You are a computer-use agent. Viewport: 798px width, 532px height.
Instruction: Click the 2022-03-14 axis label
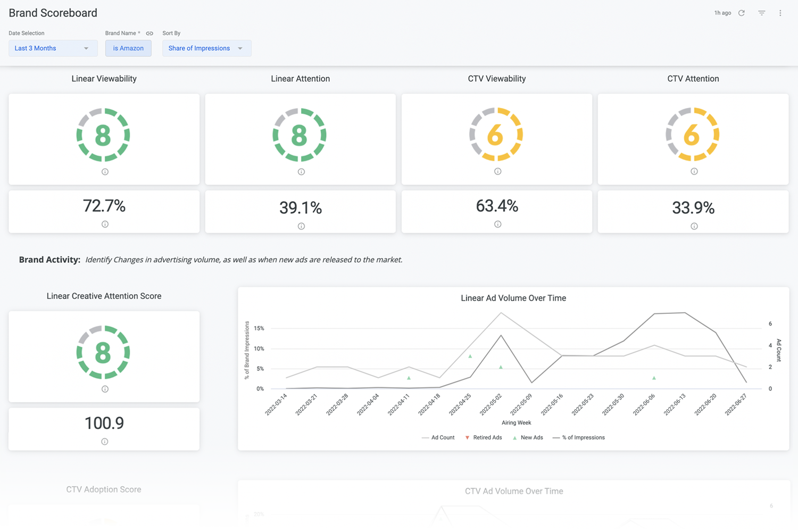point(276,405)
